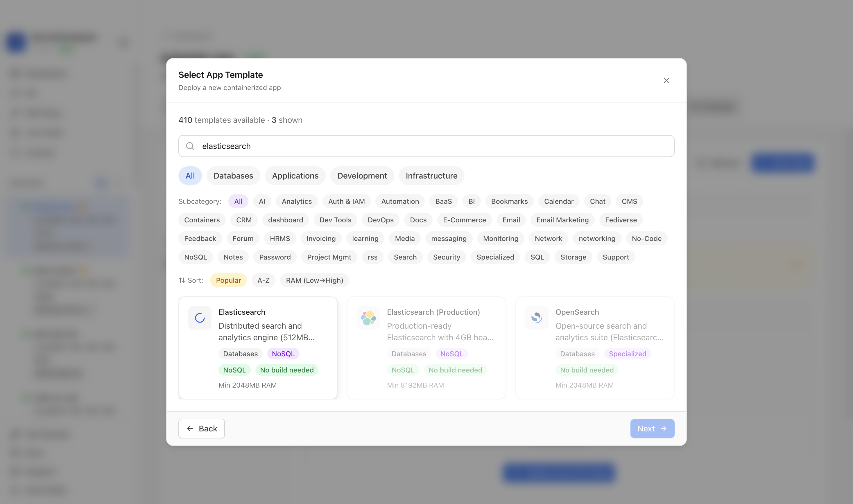The height and width of the screenshot is (504, 853).
Task: Filter by BI subcategory
Action: 471,201
